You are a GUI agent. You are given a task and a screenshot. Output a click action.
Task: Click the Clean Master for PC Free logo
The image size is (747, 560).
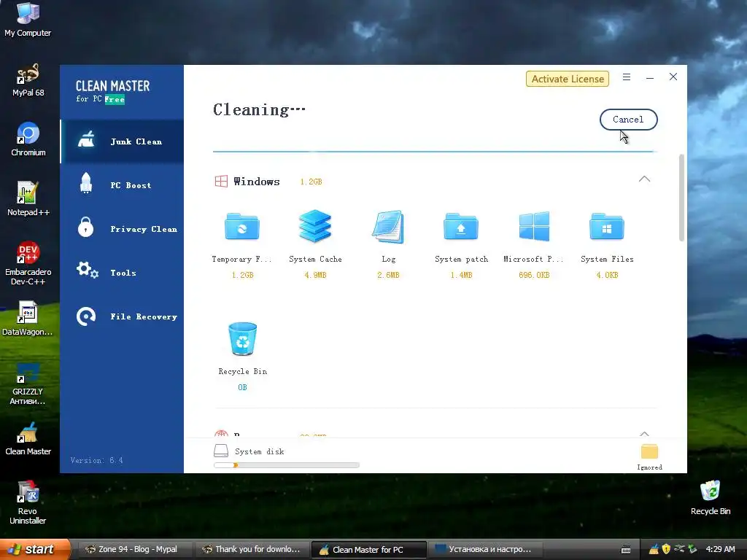pyautogui.click(x=112, y=92)
